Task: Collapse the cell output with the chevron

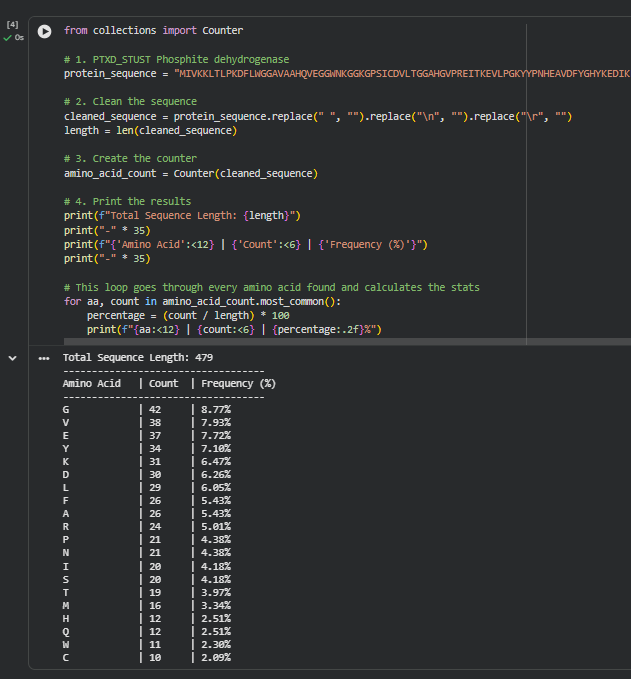Action: [x=13, y=358]
